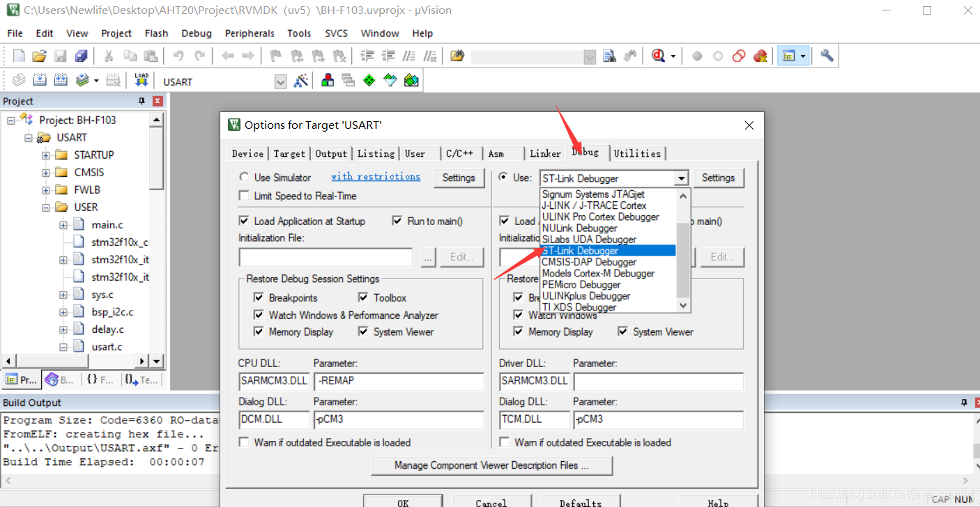Click the Insert Breakpoint red circle
Screen dimensions: 980x507
[x=697, y=56]
